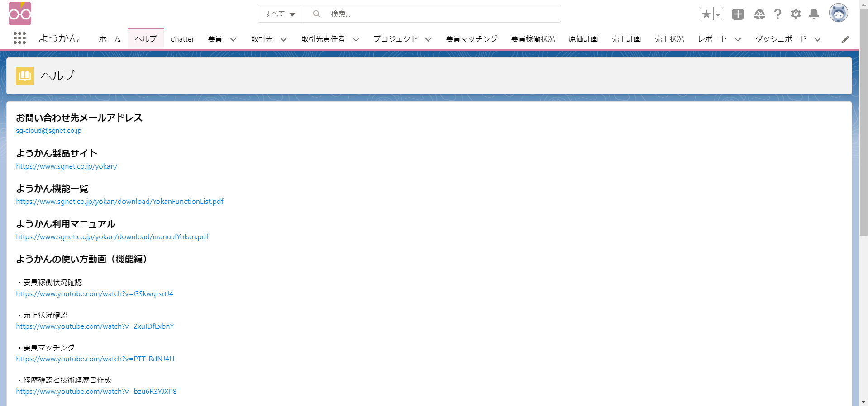Viewport: 868px width, 406px height.
Task: Open the favorites list dropdown arrow
Action: (718, 14)
